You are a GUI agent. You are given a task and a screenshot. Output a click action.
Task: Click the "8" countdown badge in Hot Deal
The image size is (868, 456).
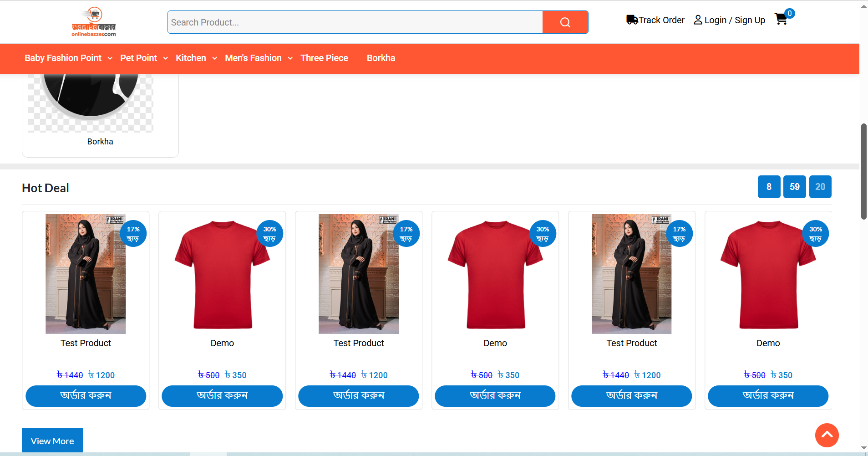coord(769,186)
